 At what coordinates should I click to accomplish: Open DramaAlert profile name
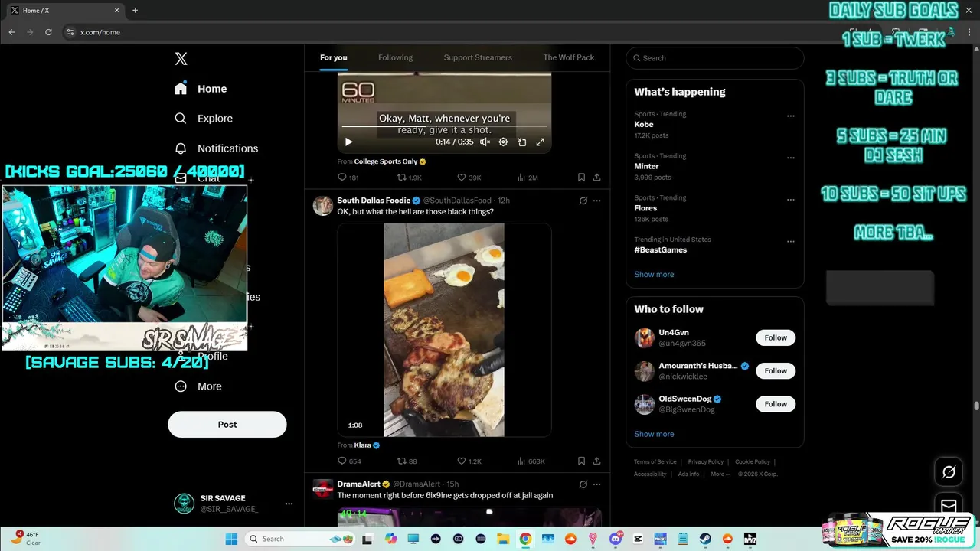pyautogui.click(x=359, y=484)
